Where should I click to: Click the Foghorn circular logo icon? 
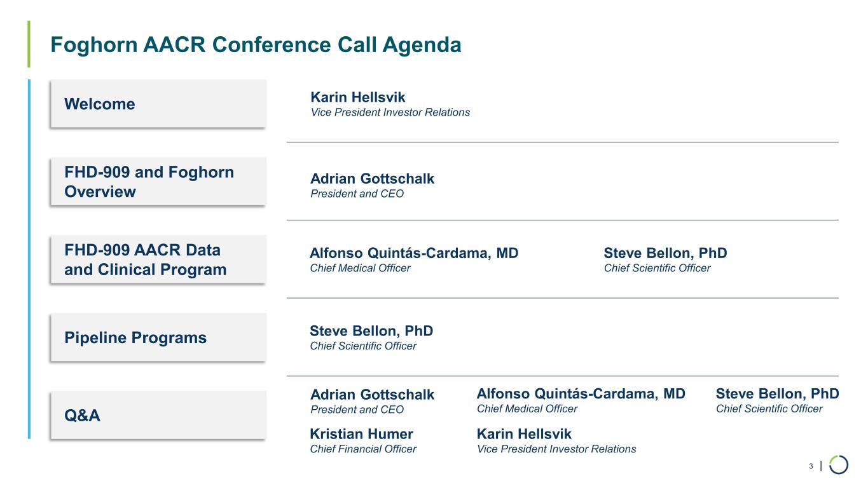click(x=839, y=464)
